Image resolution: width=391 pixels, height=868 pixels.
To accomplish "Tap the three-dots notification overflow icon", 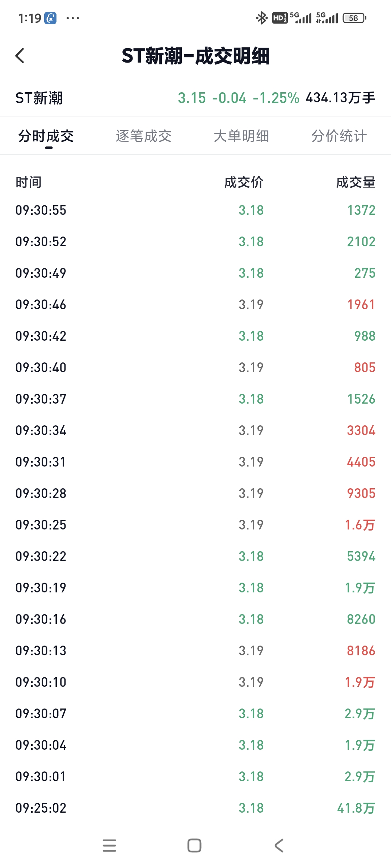I will pyautogui.click(x=72, y=18).
